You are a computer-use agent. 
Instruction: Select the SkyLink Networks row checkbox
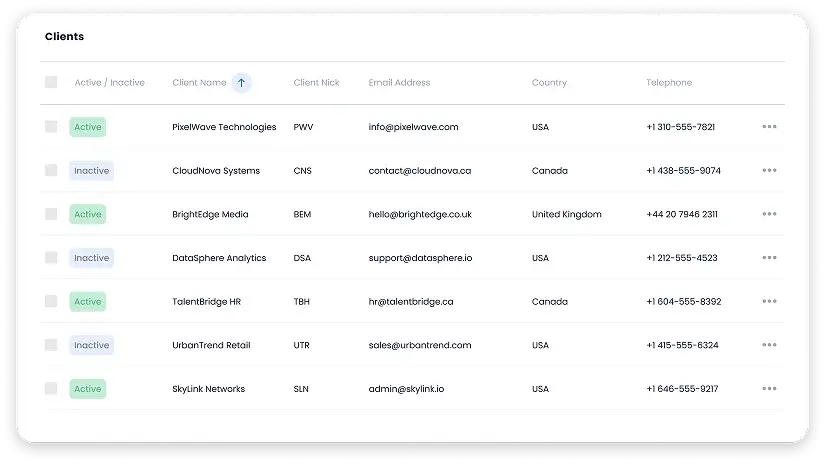tap(51, 388)
